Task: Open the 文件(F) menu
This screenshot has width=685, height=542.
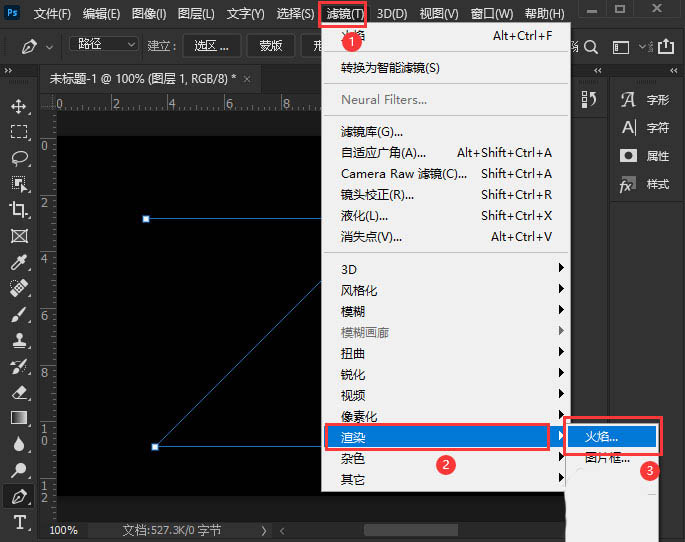Action: click(x=52, y=14)
